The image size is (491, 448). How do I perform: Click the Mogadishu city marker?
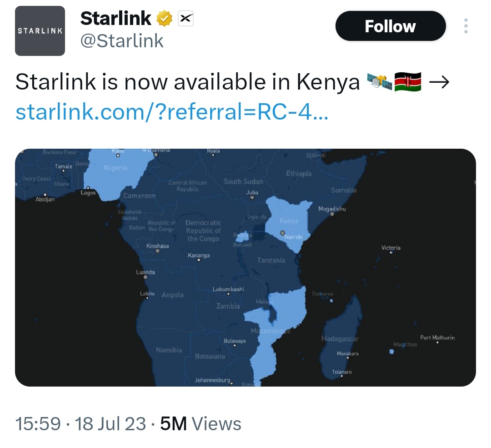click(x=332, y=214)
